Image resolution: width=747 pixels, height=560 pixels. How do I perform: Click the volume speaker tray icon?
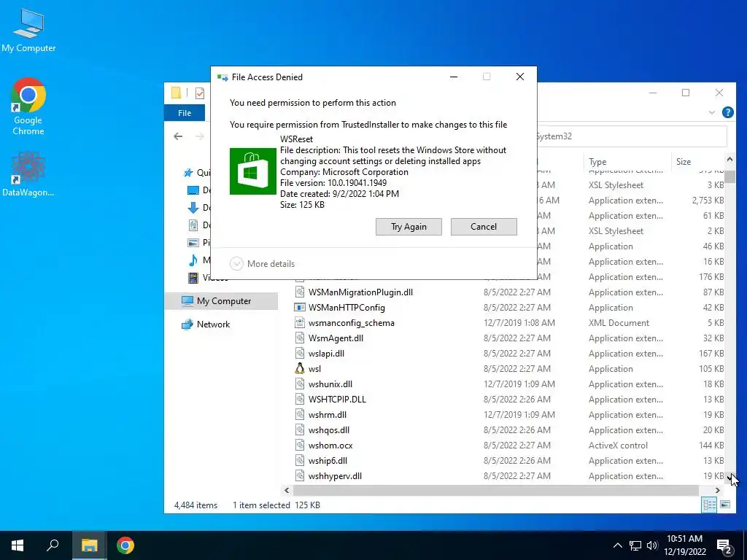click(x=652, y=545)
